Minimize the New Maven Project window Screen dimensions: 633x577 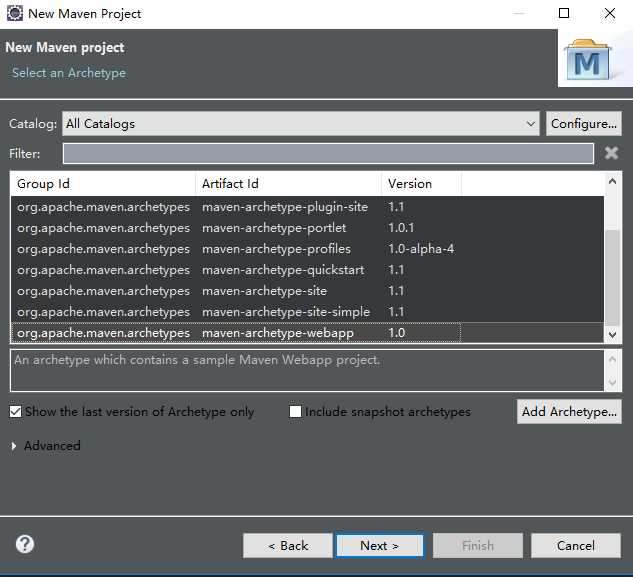click(x=519, y=13)
